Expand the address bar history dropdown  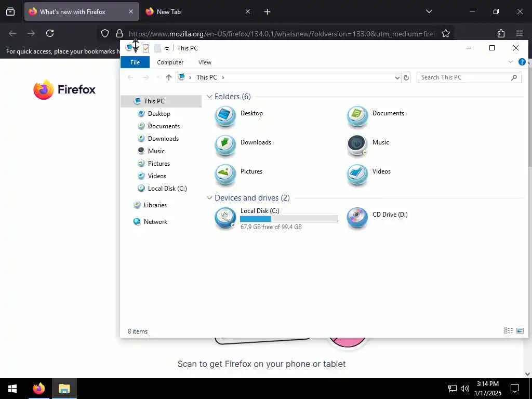click(397, 78)
